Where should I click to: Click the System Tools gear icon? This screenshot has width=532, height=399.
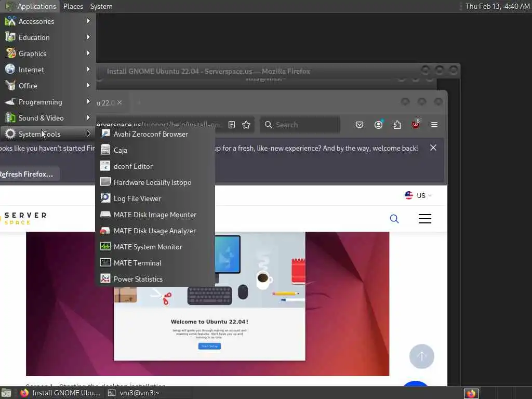[x=10, y=134]
